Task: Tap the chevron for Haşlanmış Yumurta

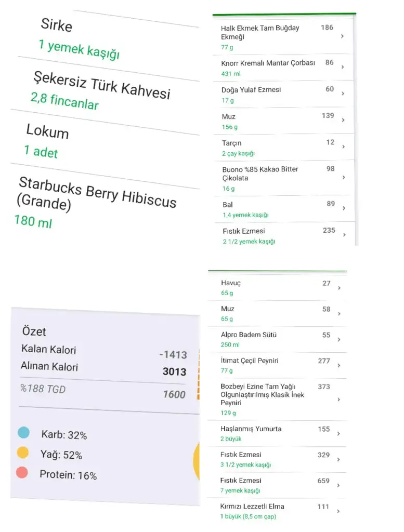Action: (339, 433)
